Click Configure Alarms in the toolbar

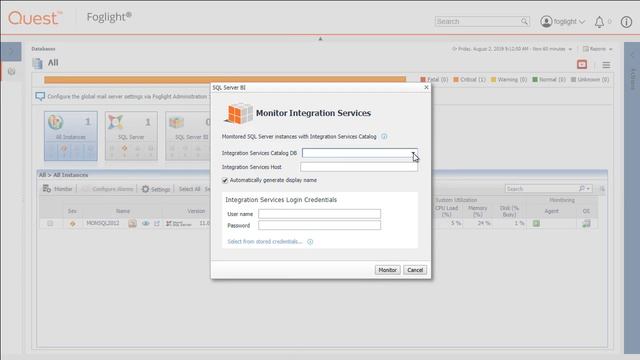pyautogui.click(x=108, y=189)
